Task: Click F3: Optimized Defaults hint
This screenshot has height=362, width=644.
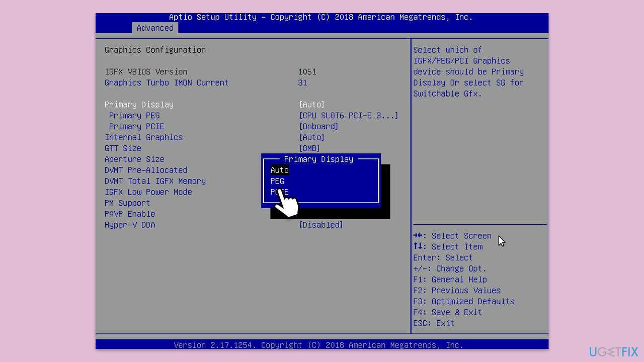Action: [463, 302]
